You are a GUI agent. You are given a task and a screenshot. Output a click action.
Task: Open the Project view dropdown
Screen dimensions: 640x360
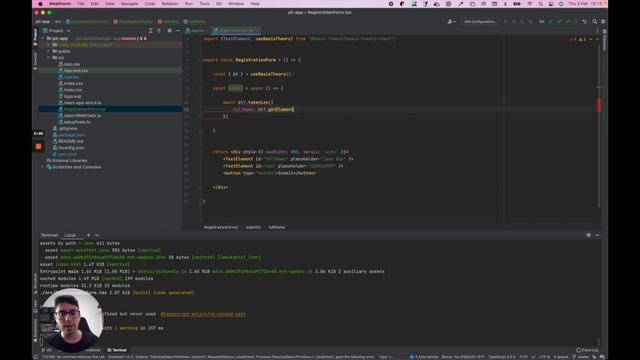(56, 31)
